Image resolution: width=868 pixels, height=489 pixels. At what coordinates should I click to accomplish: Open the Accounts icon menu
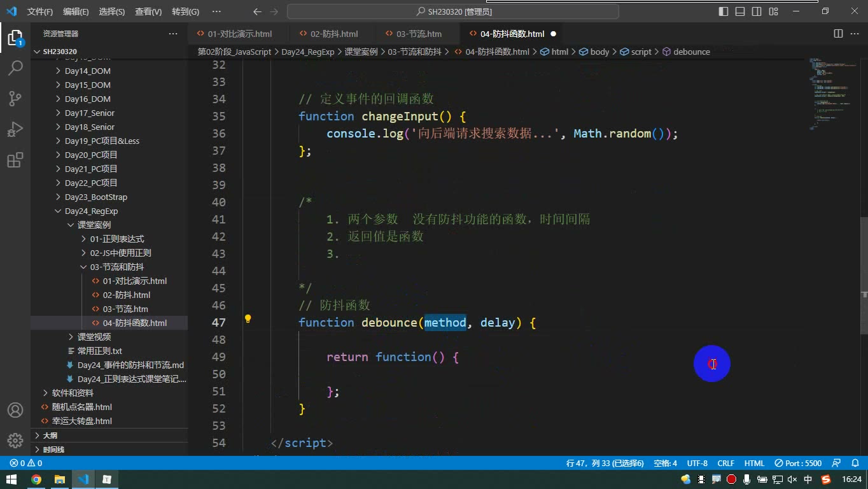click(x=15, y=410)
